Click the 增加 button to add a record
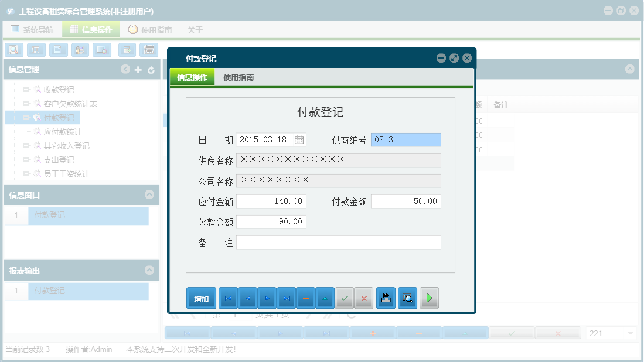This screenshot has height=362, width=644. pos(201,298)
